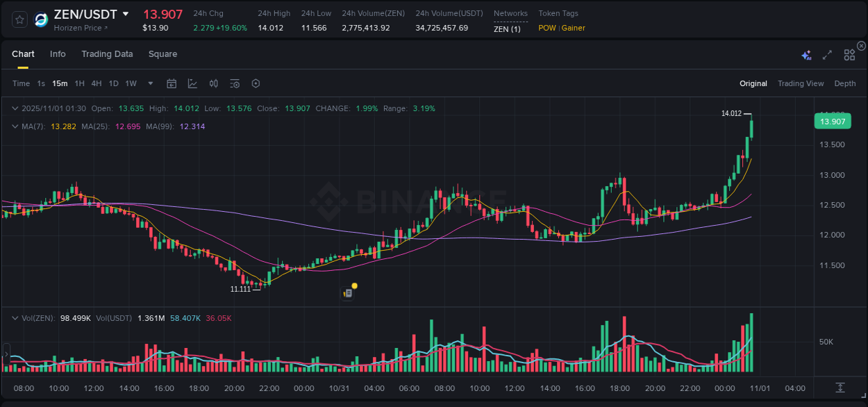Open the indicator settings icon

click(x=234, y=83)
